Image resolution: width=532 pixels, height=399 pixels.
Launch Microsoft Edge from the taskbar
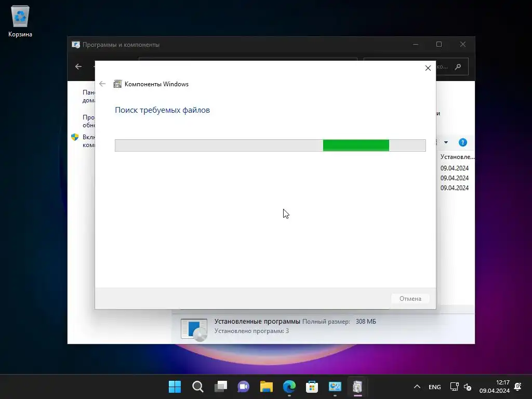click(289, 387)
